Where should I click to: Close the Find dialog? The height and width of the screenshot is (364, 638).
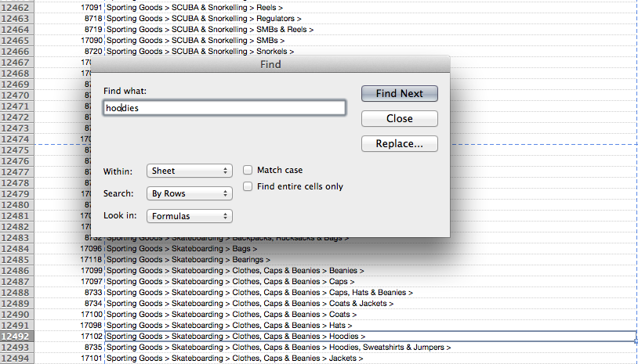coord(399,119)
